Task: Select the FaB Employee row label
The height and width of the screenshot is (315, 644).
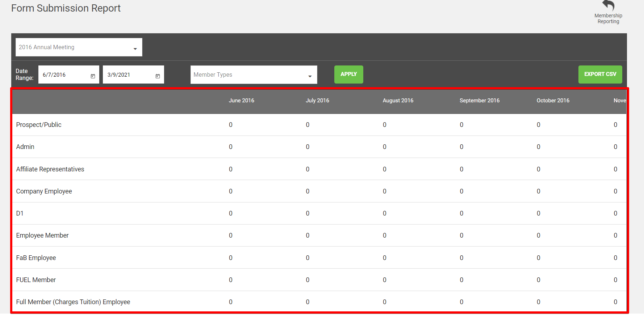Action: [36, 258]
